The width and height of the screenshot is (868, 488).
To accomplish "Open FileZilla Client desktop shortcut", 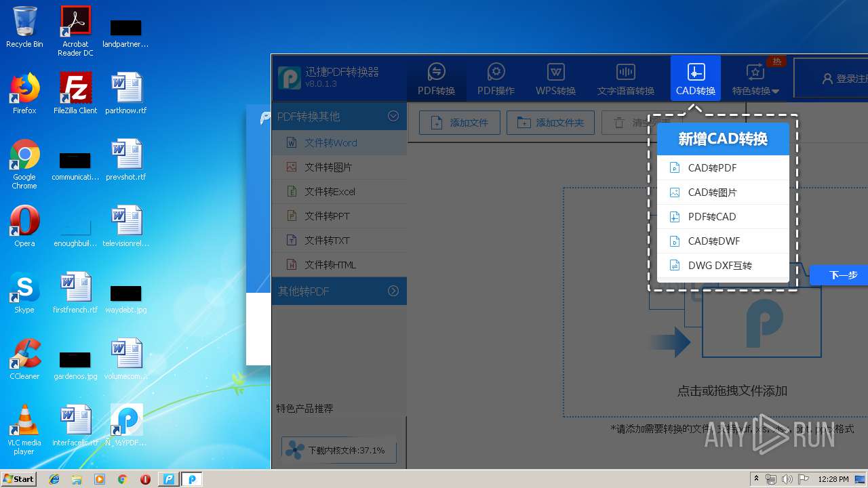I will pyautogui.click(x=75, y=94).
